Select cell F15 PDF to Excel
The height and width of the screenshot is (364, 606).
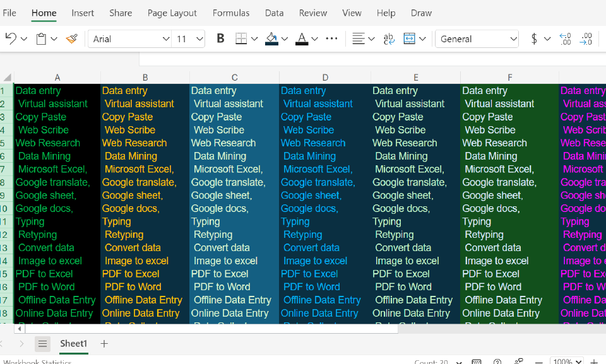510,274
